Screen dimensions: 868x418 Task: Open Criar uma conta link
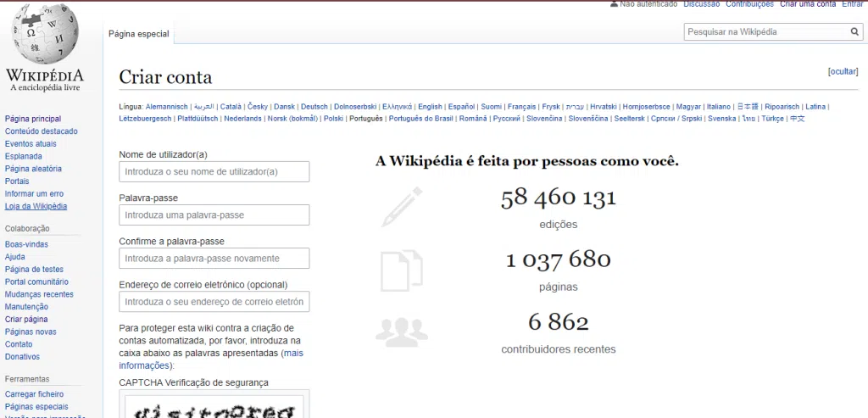tap(808, 4)
